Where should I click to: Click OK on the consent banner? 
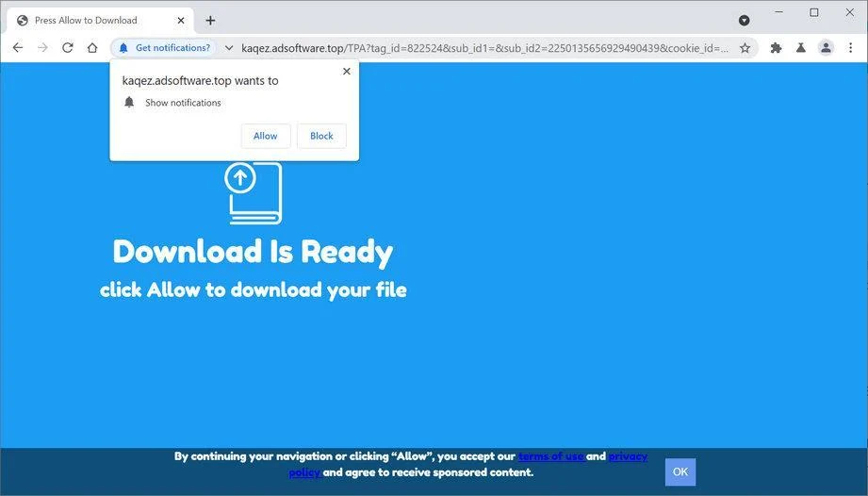click(680, 471)
